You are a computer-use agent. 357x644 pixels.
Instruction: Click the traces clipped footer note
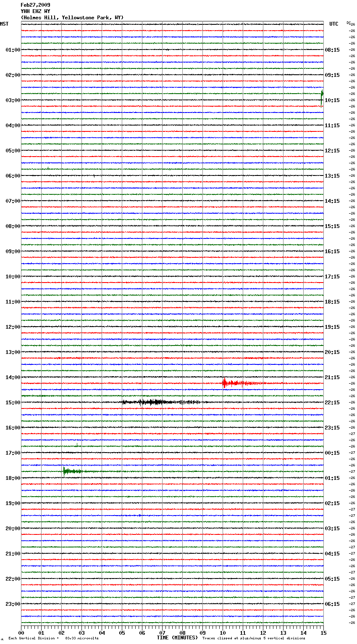(x=254, y=639)
